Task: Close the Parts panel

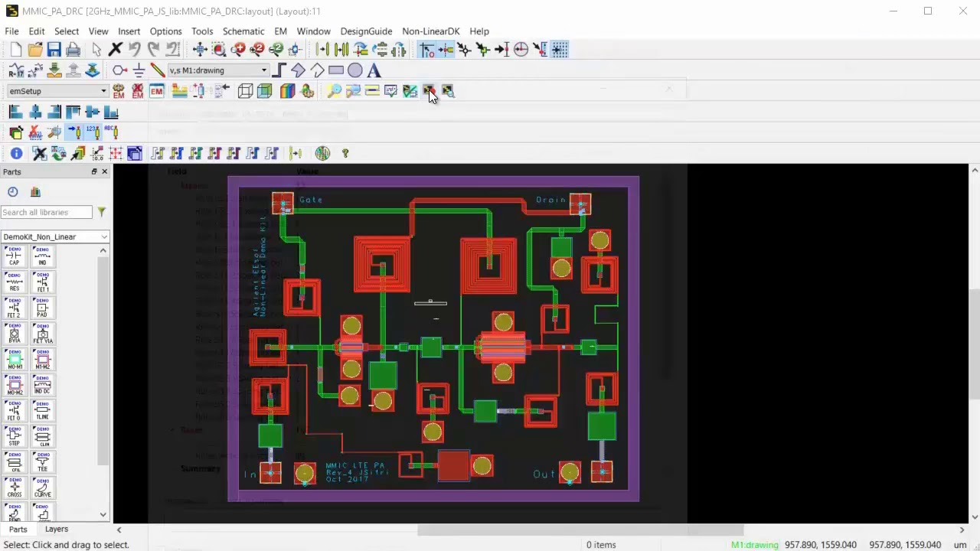Action: (105, 171)
